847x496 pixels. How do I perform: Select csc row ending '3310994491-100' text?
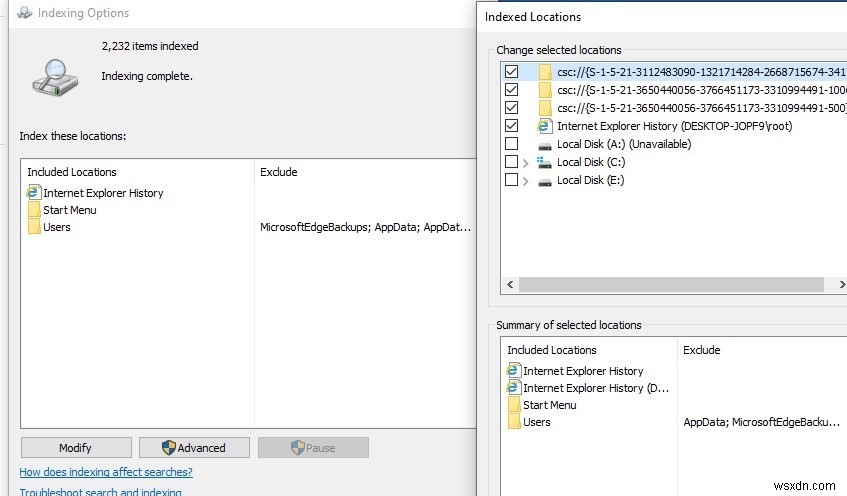[x=702, y=90]
